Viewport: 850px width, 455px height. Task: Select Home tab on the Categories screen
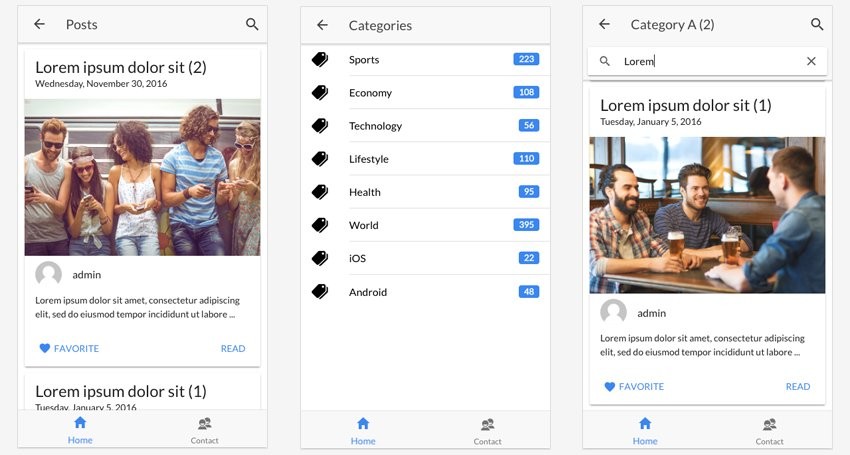[x=363, y=432]
